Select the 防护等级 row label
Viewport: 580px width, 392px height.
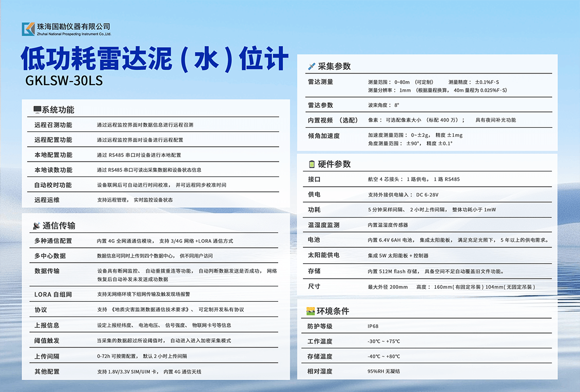(x=320, y=326)
